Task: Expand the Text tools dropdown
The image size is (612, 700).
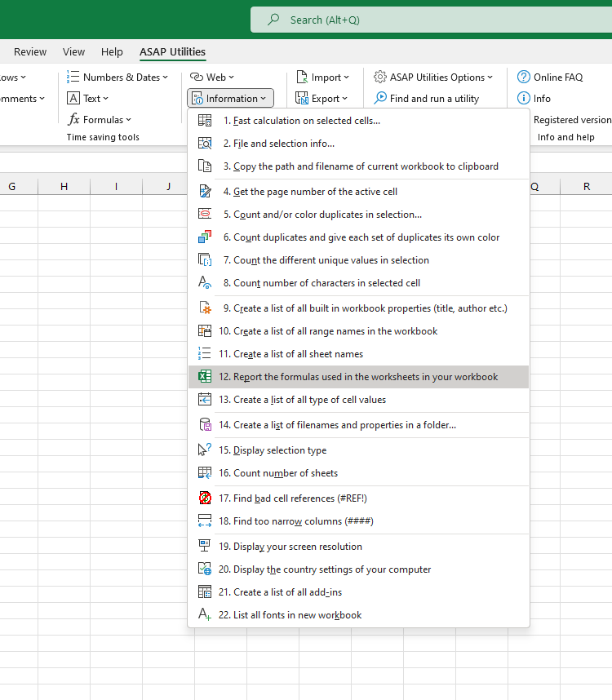Action: (x=87, y=98)
